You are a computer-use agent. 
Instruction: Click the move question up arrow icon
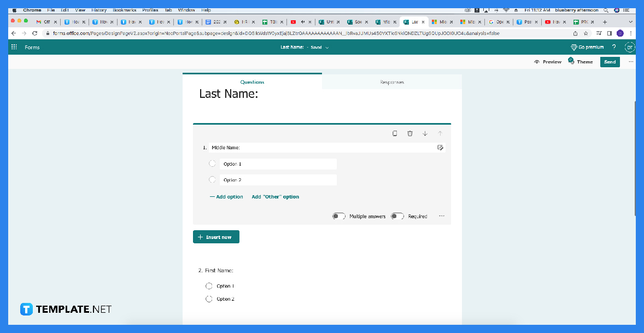(440, 133)
